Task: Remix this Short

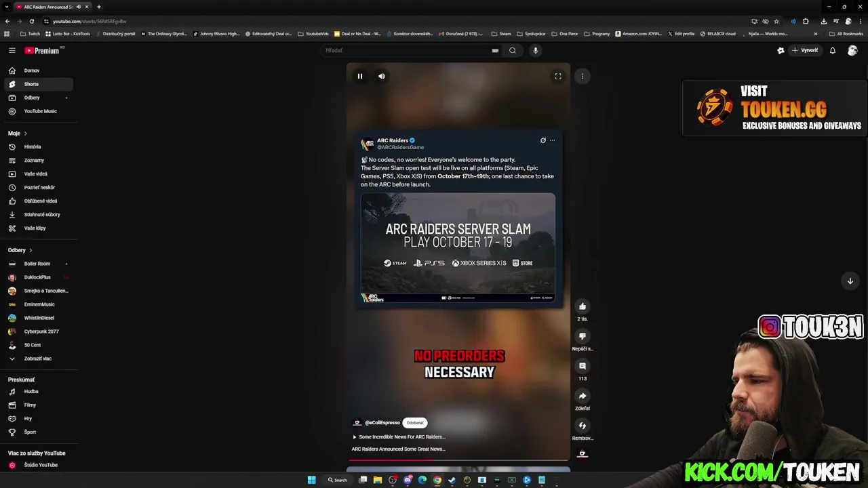Action: pos(583,426)
